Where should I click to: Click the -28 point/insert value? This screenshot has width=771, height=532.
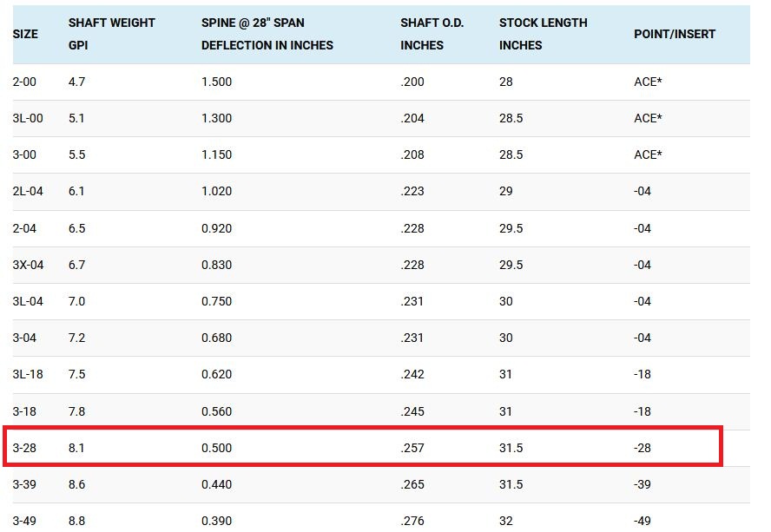(642, 449)
